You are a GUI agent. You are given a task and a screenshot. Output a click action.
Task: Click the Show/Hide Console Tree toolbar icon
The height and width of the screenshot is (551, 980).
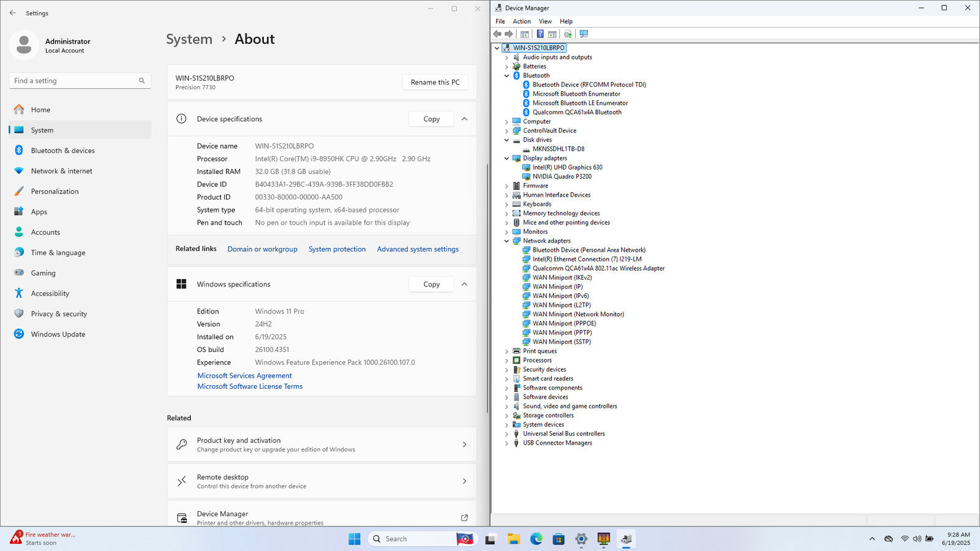tap(524, 34)
